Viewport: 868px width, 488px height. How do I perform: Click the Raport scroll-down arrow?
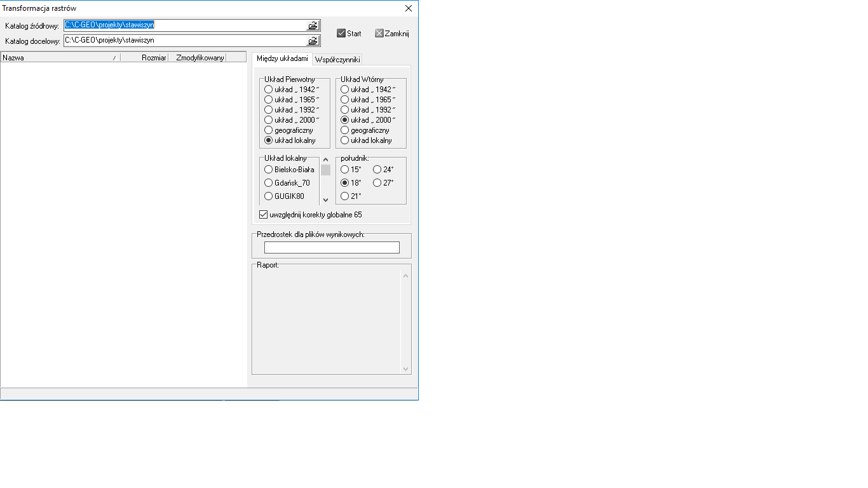click(x=406, y=369)
